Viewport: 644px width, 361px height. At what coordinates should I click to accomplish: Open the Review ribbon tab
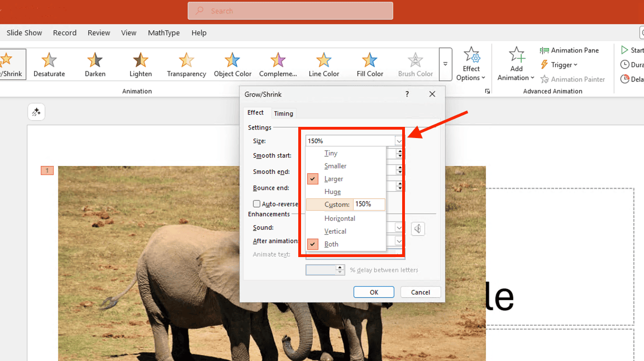click(x=99, y=33)
